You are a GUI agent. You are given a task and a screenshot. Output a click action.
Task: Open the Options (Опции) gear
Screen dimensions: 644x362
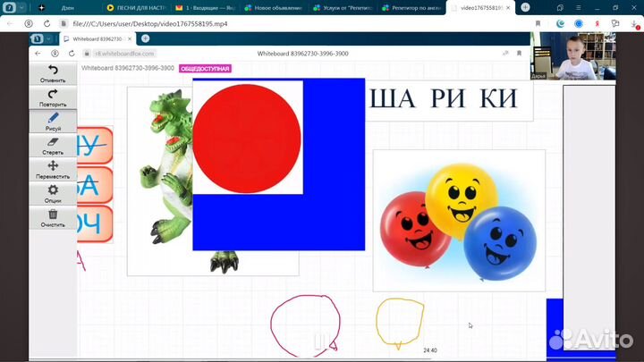[x=53, y=194]
